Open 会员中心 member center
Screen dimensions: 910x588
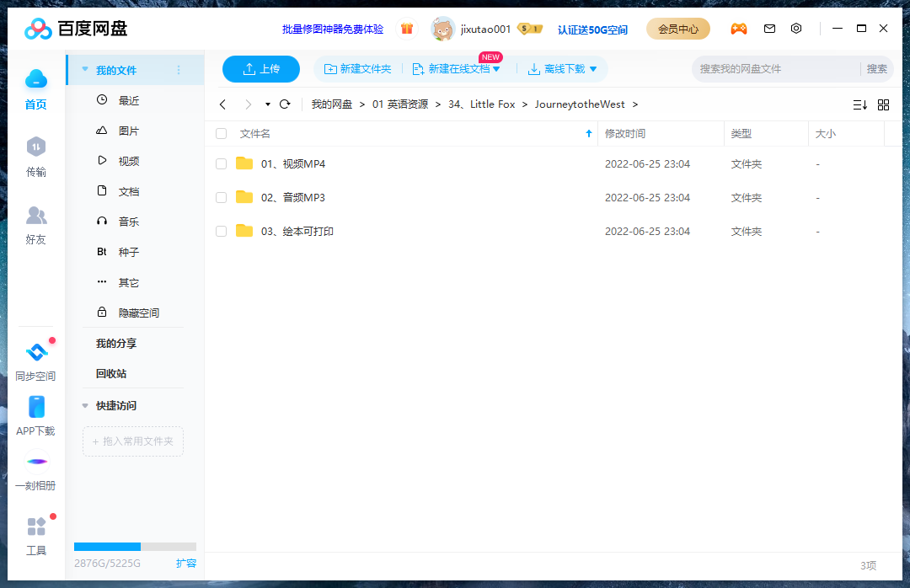677,29
